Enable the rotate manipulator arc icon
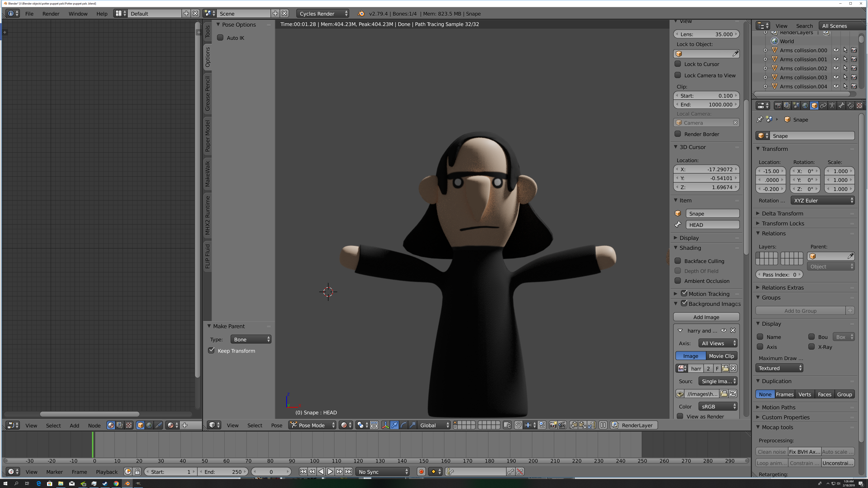 [403, 425]
